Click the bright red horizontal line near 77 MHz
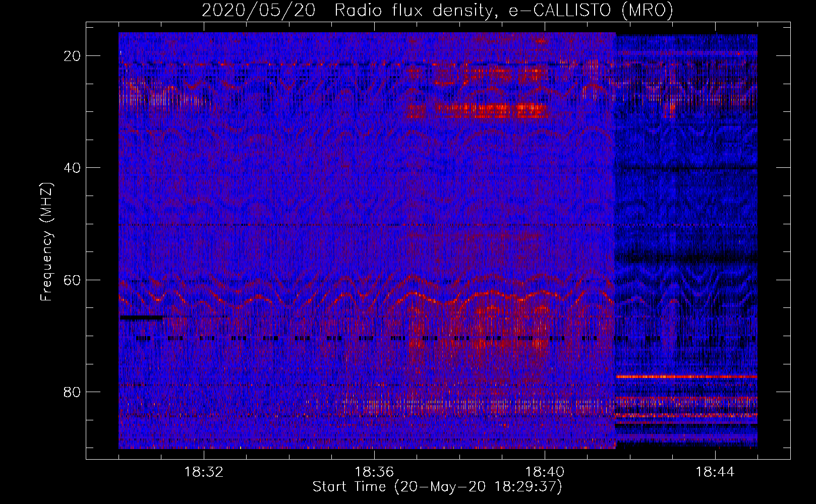Screen dimensions: 816x504 click(x=686, y=376)
